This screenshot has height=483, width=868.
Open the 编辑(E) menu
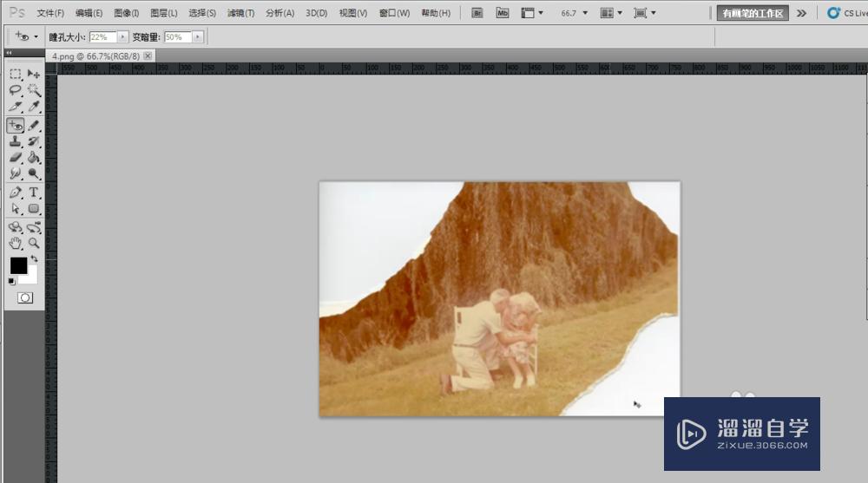pyautogui.click(x=89, y=13)
